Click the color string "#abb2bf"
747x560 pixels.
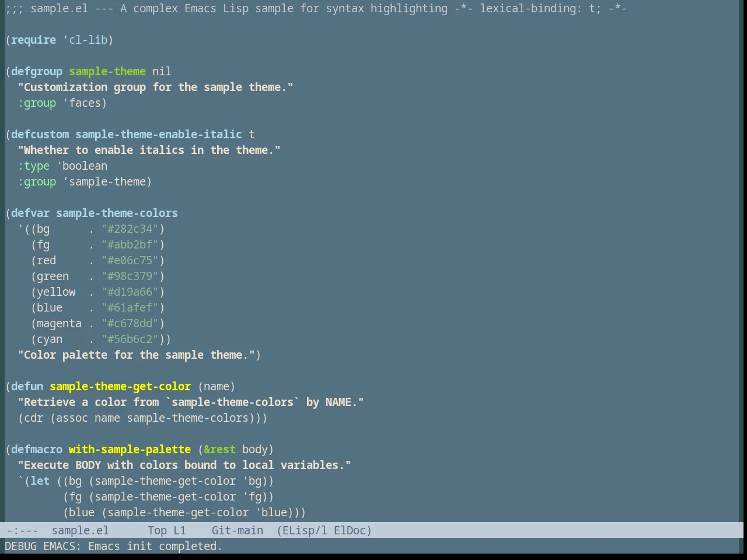pyautogui.click(x=130, y=244)
